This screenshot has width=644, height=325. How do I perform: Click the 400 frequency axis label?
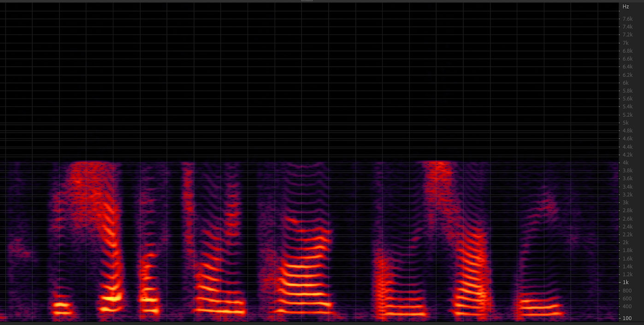(627, 307)
